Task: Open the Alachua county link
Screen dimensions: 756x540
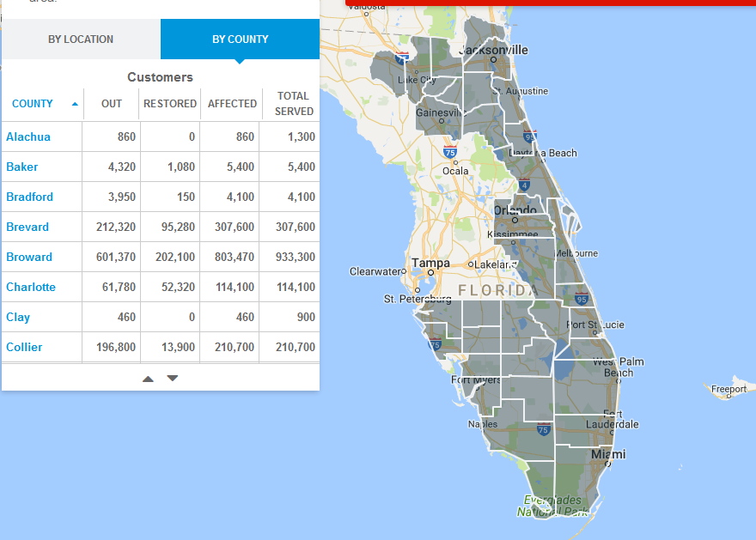Action: [x=28, y=137]
